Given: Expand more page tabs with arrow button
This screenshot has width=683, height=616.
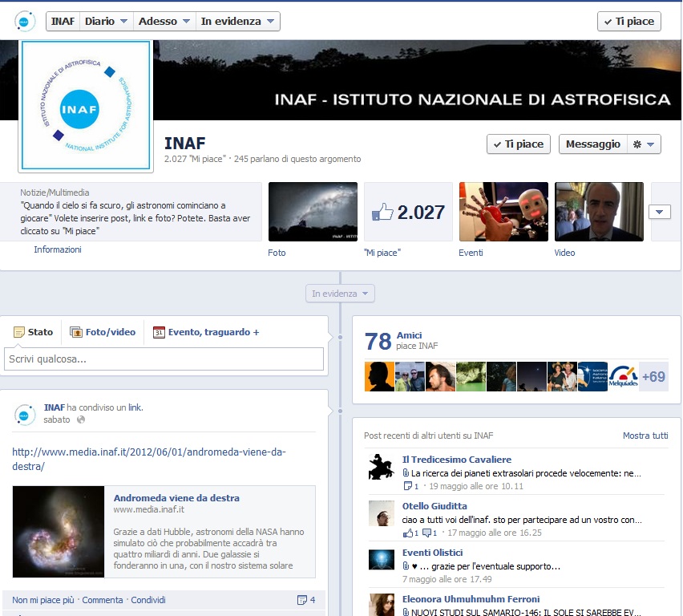Looking at the screenshot, I should tap(660, 212).
